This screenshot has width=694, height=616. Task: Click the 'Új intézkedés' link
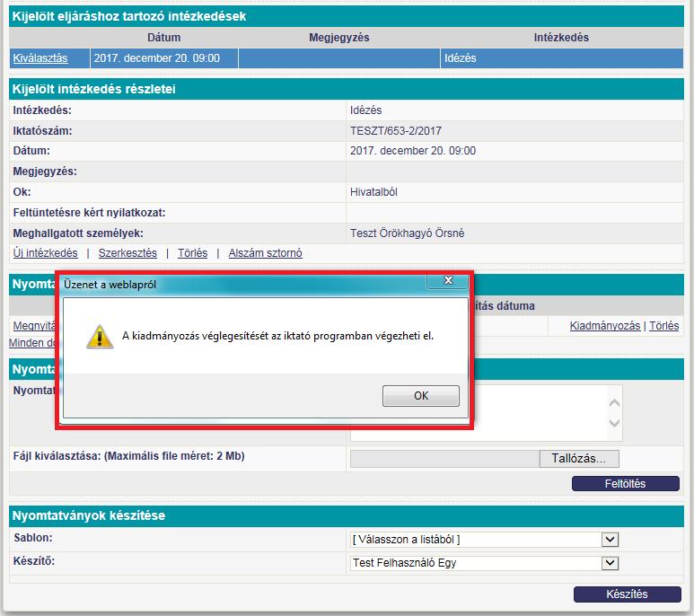(x=45, y=252)
